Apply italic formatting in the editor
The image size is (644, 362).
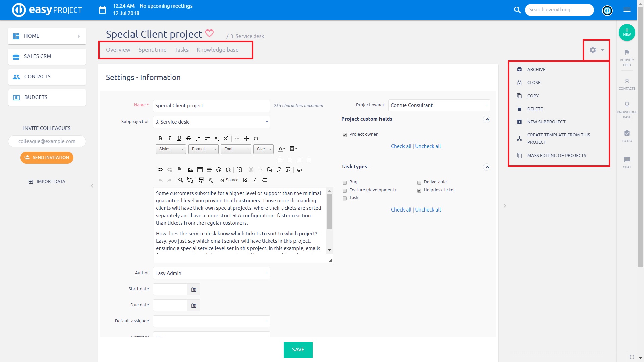[170, 138]
